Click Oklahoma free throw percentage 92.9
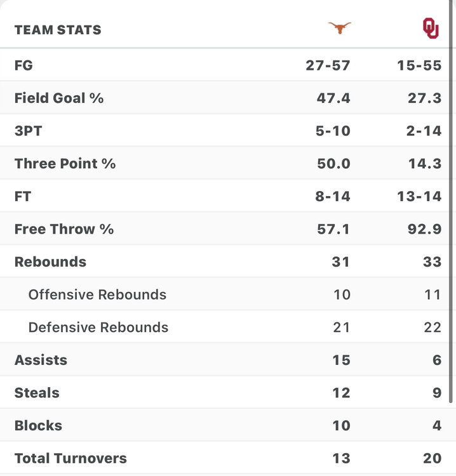456x476 pixels. point(425,229)
